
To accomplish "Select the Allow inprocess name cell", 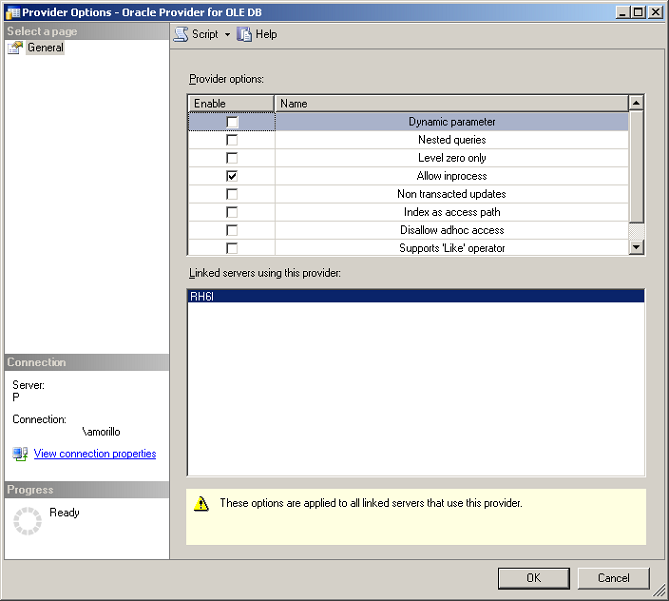I will [452, 176].
